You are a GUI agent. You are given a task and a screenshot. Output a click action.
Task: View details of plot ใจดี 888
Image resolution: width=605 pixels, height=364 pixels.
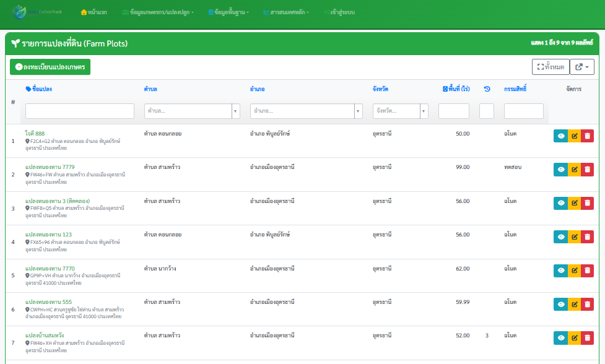560,136
